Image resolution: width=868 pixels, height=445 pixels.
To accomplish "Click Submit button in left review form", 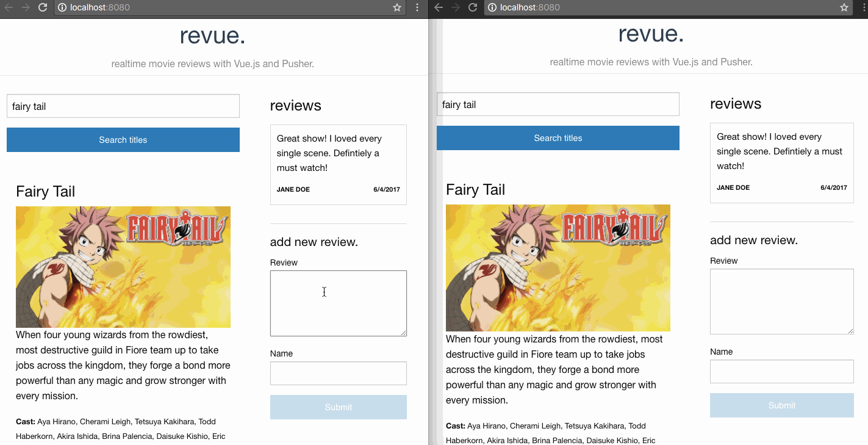I will point(338,407).
